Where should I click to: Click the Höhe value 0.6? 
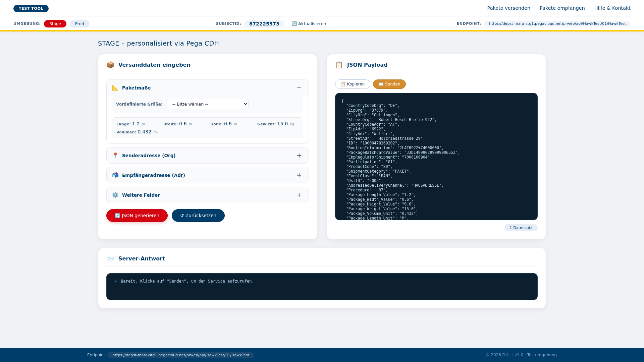[228, 124]
